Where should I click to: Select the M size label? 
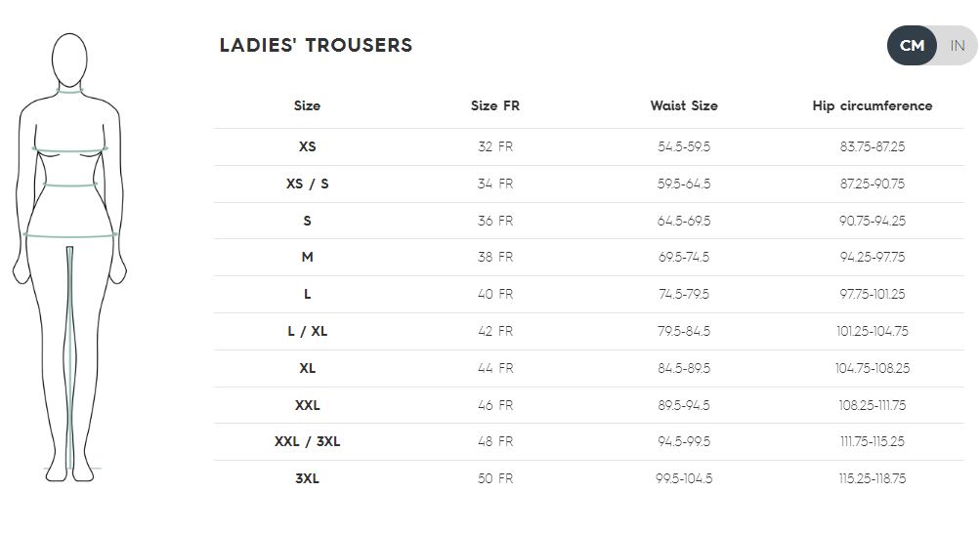307,257
